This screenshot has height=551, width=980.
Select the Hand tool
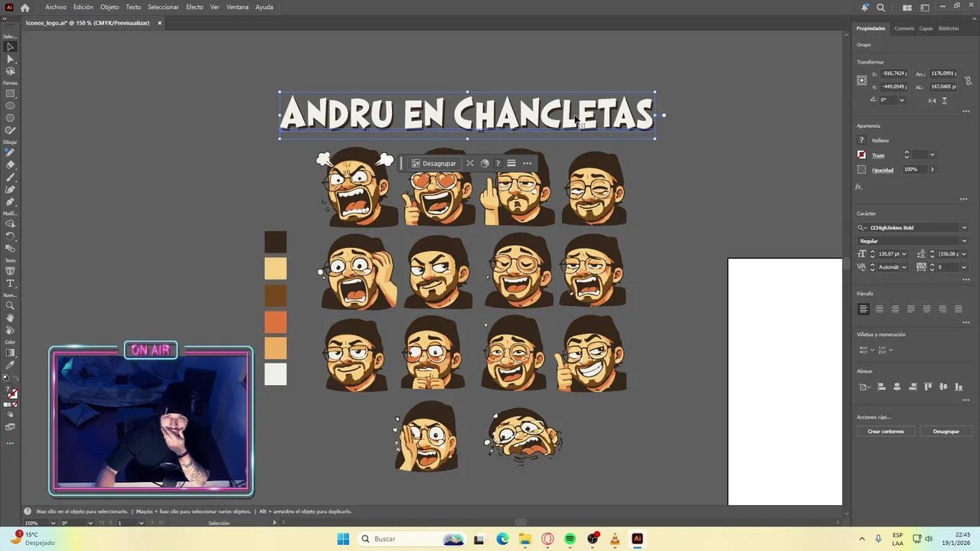point(11,318)
